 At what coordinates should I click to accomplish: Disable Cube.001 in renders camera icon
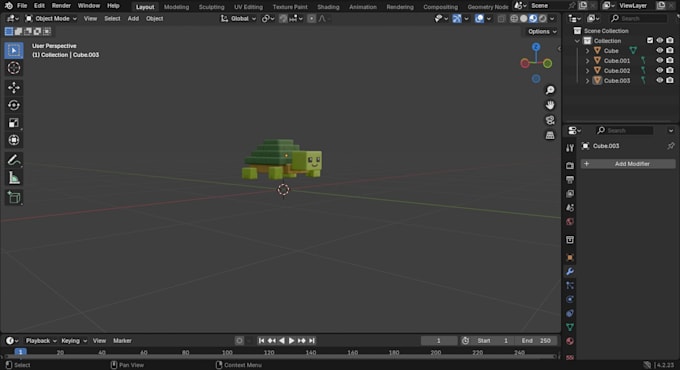[x=670, y=60]
